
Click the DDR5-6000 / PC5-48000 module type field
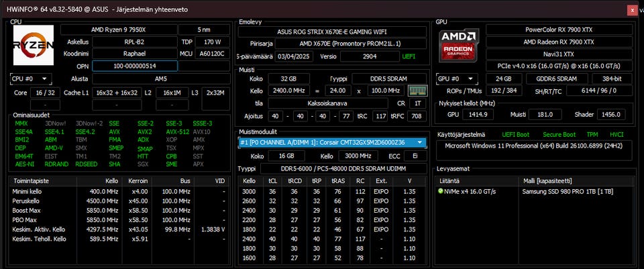[x=343, y=169]
